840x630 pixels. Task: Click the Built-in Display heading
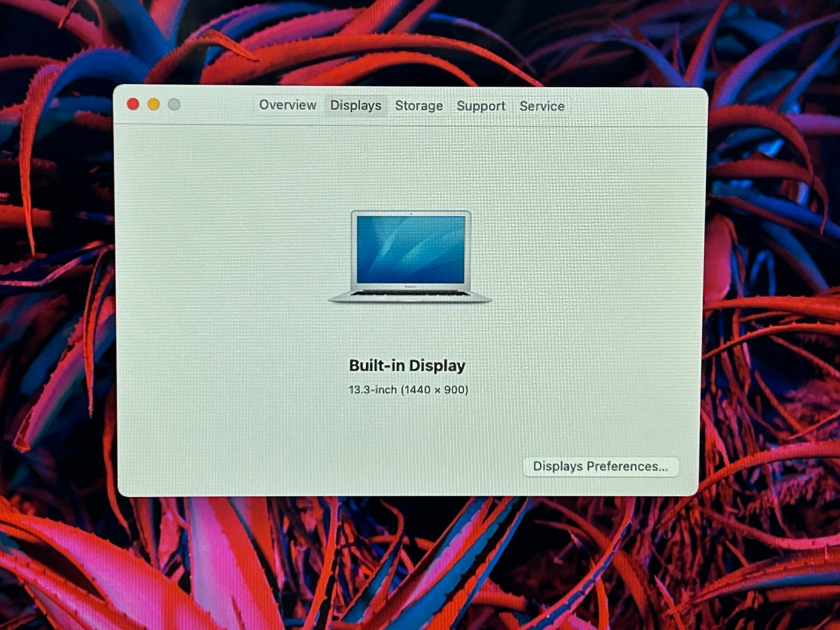[x=407, y=365]
